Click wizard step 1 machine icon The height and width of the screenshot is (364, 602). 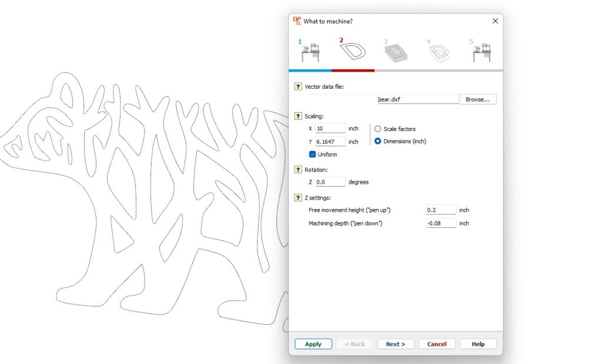(310, 53)
